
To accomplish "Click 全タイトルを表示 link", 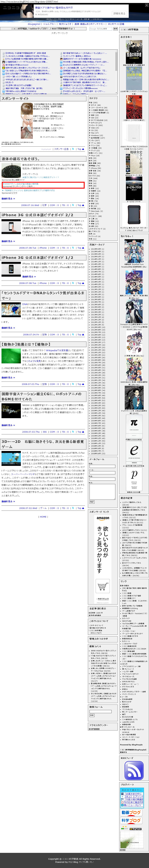I will pos(95,615).
